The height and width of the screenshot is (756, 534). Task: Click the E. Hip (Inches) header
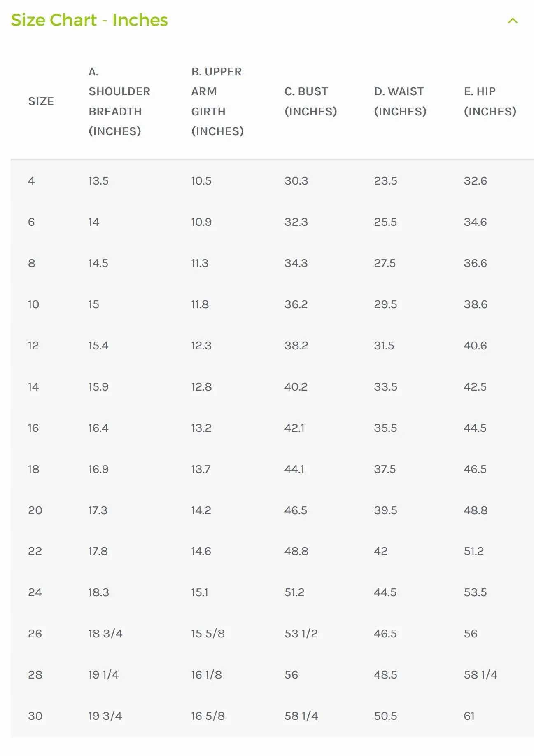490,101
